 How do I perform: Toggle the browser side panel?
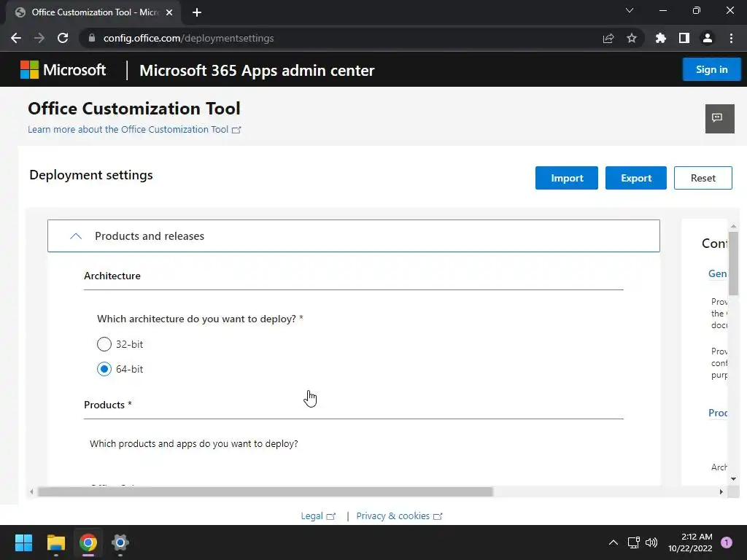point(684,38)
